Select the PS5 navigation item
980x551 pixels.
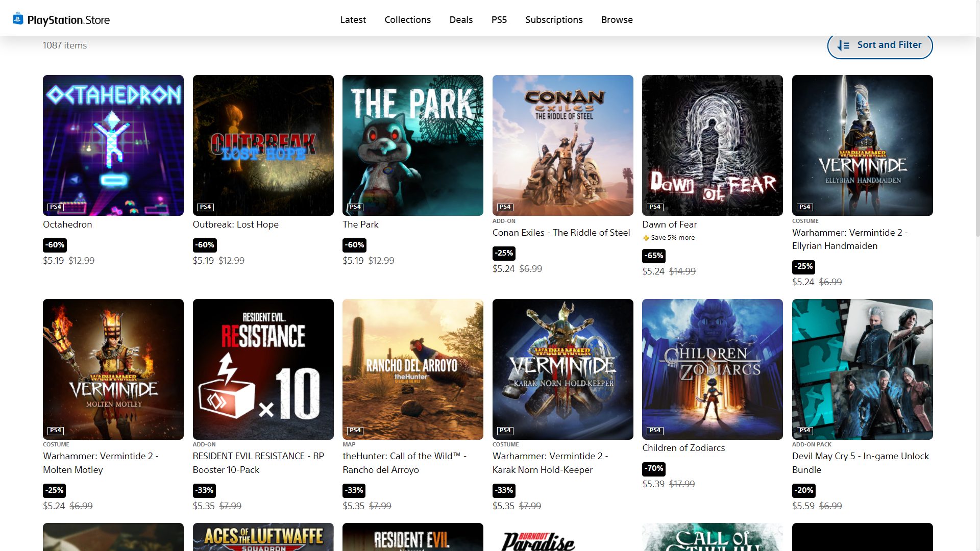point(499,20)
